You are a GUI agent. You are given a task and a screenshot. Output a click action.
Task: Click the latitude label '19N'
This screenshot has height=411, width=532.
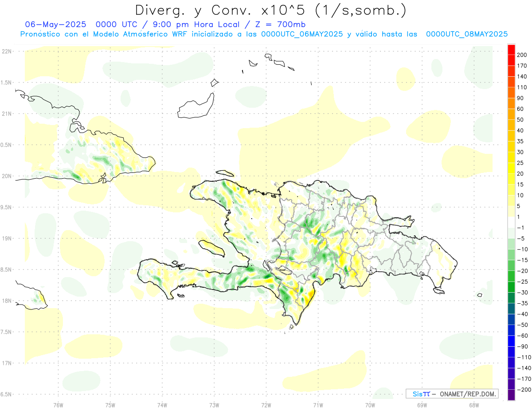point(6,239)
